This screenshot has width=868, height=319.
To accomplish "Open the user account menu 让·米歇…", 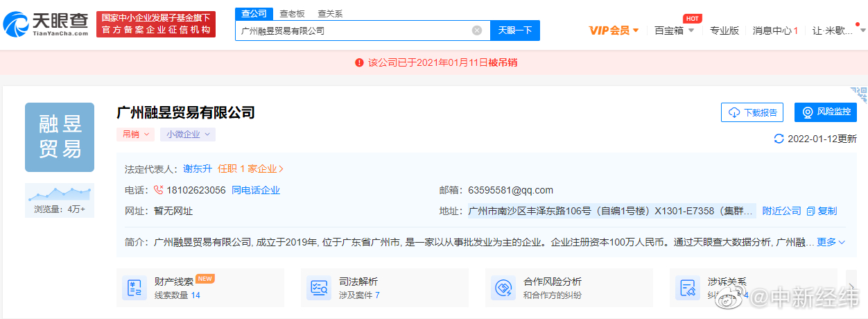I will [x=838, y=31].
